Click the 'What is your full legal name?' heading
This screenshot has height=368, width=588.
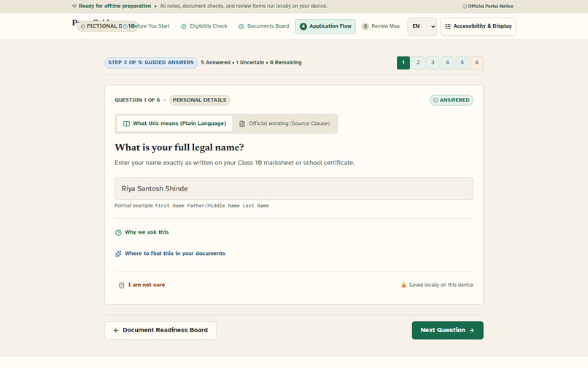point(179,147)
